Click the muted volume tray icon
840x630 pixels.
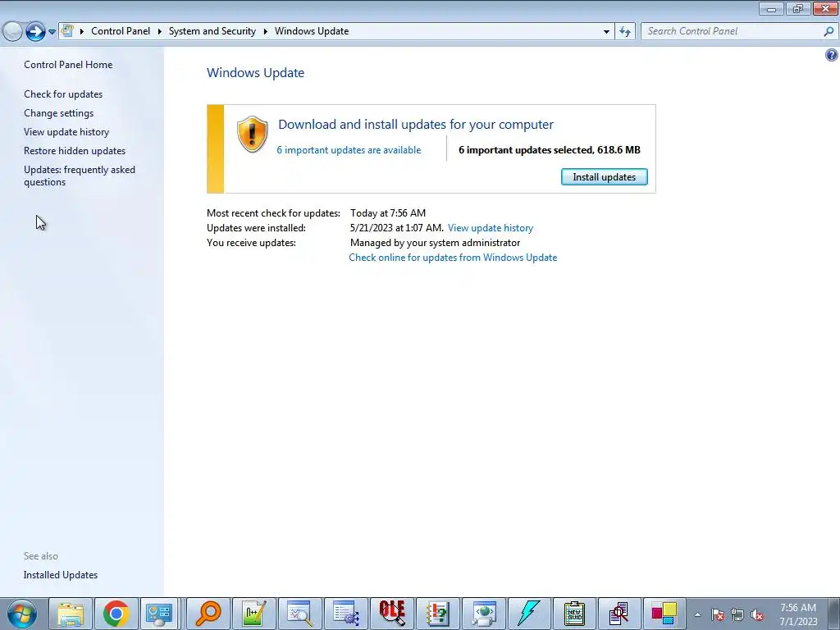tap(757, 614)
